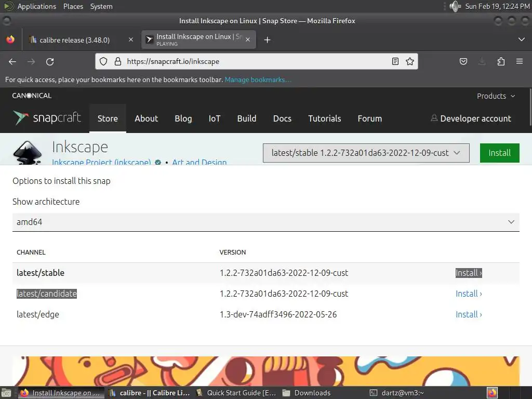Open a new browser tab with plus

point(268,40)
